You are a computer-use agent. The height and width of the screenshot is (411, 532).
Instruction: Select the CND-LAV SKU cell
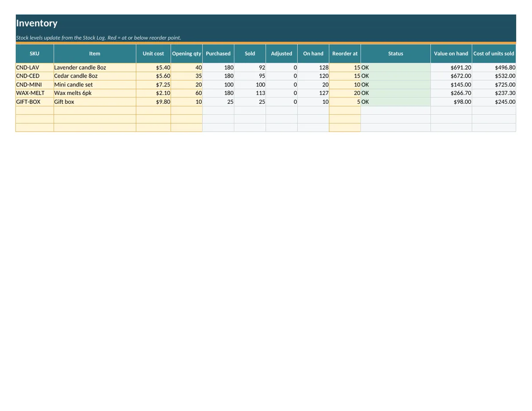[x=35, y=67]
